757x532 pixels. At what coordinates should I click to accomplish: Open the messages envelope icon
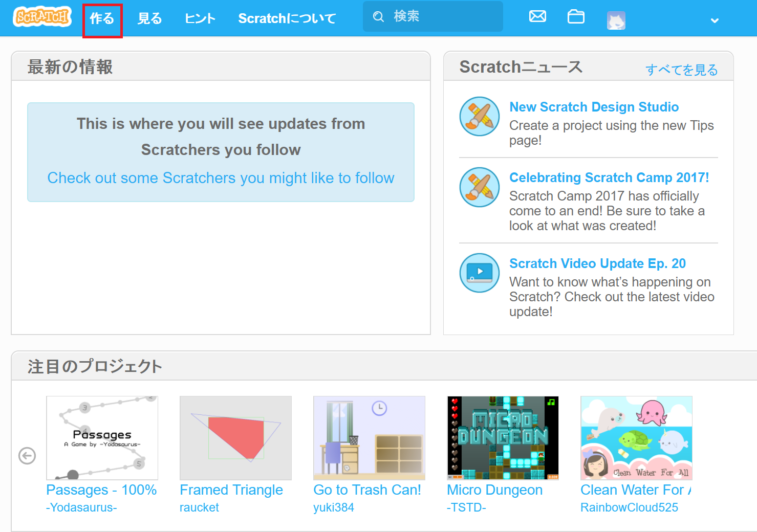[x=537, y=16]
